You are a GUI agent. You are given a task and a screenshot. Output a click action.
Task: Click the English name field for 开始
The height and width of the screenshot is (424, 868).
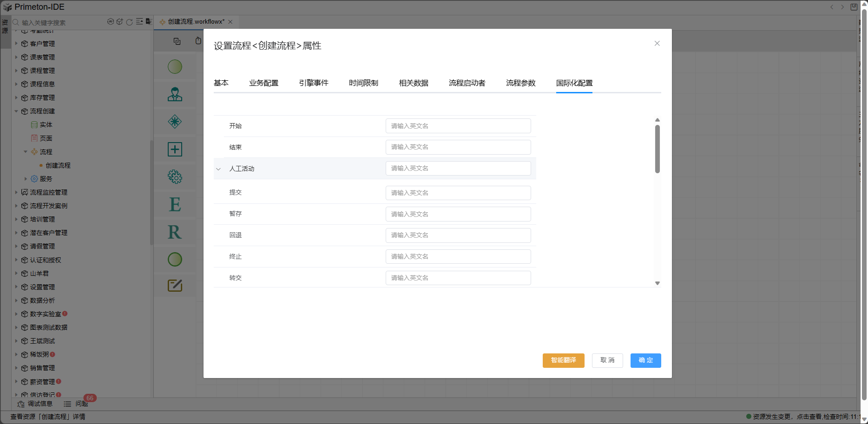[x=458, y=126]
